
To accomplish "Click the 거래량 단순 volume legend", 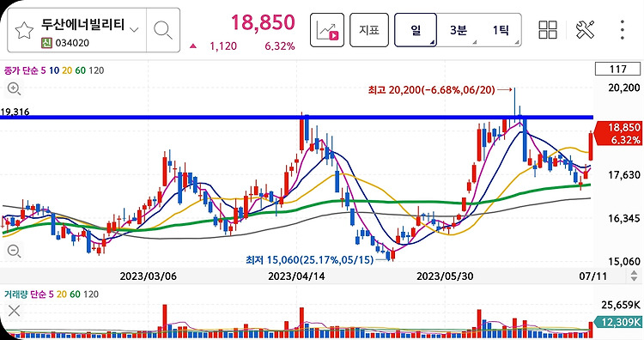I will 26,294.
